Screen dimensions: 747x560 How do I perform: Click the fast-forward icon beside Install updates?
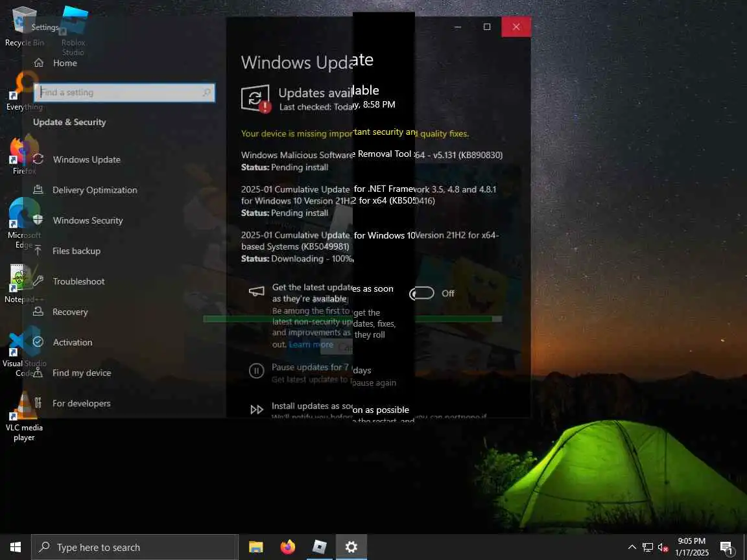coord(257,410)
